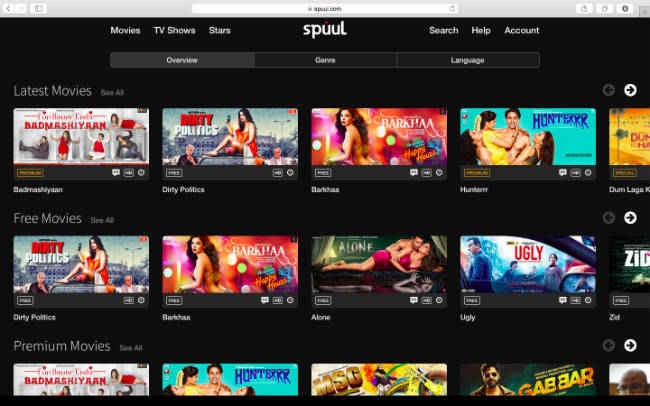Click Premium badge on Latest Hunterrr card

click(477, 173)
